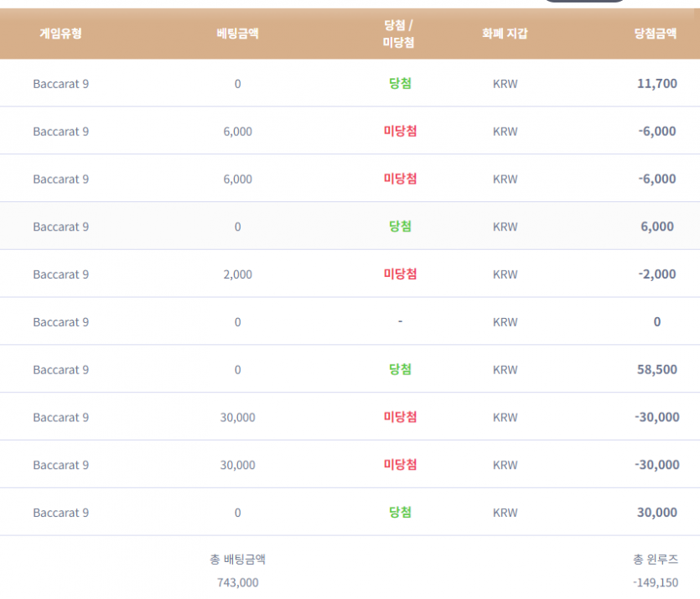Click the 총 윈루즈 label
Screen dimensions: 700x599
click(656, 560)
